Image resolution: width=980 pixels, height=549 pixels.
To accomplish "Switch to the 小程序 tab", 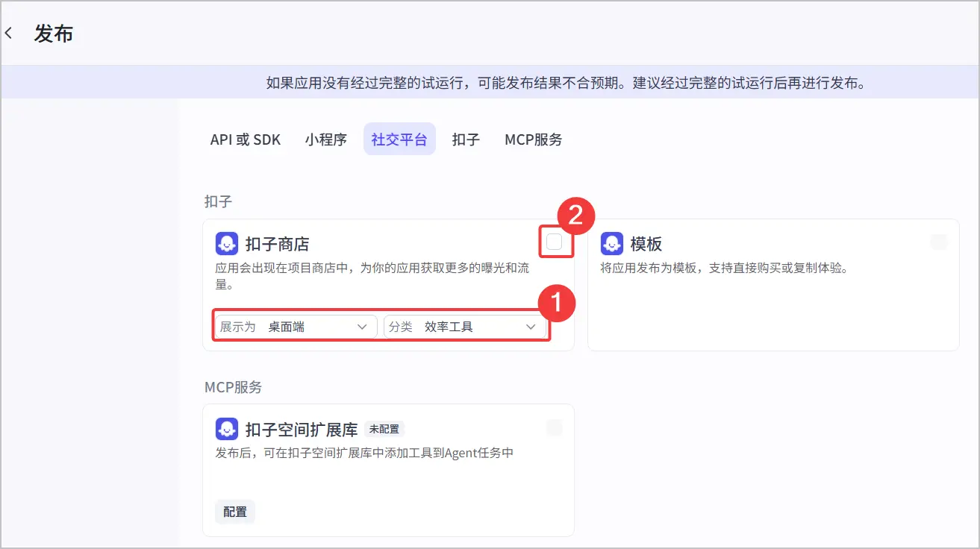I will coord(326,139).
